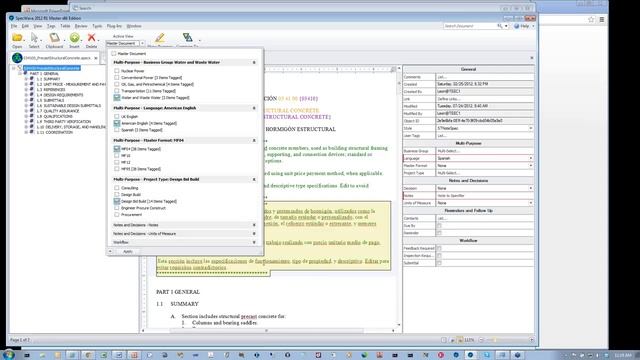
Task: Click the pencil Show Revisions icon
Action: 160,38
